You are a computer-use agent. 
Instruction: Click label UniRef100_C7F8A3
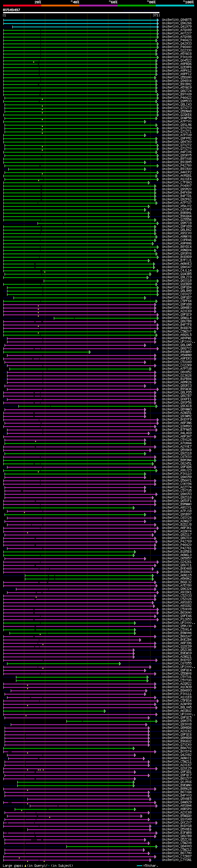177,183
